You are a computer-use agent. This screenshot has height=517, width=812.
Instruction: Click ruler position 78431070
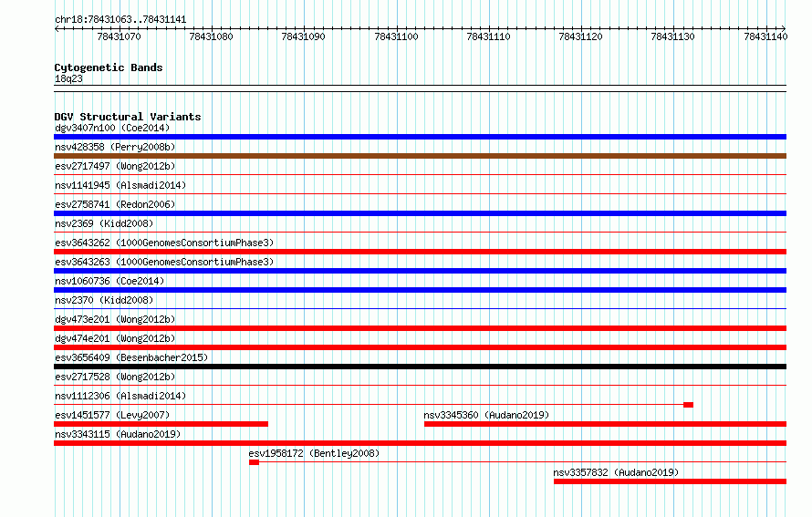point(119,36)
